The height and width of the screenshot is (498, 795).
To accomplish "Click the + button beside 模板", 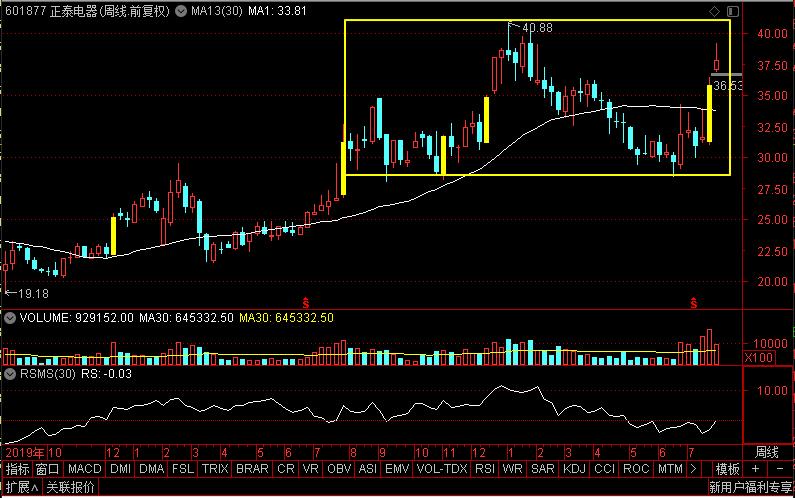I will pyautogui.click(x=755, y=469).
